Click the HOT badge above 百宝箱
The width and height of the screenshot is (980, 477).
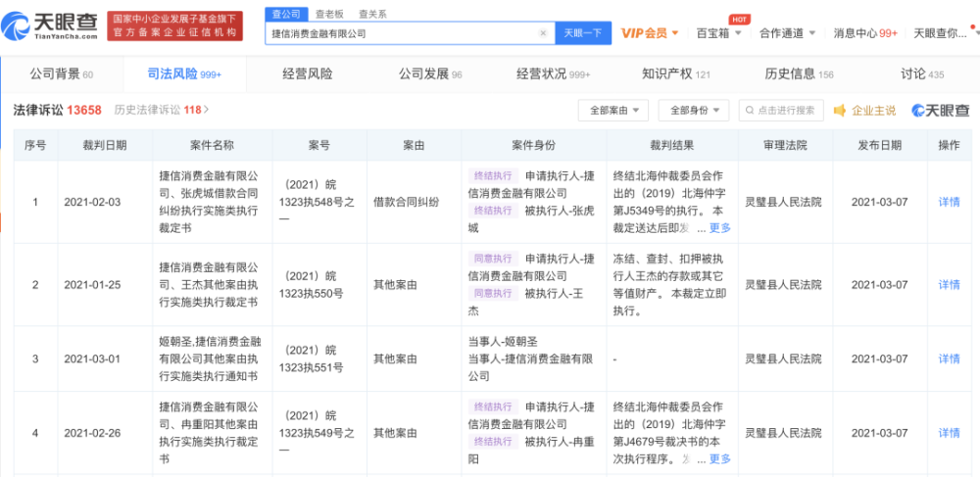[739, 20]
